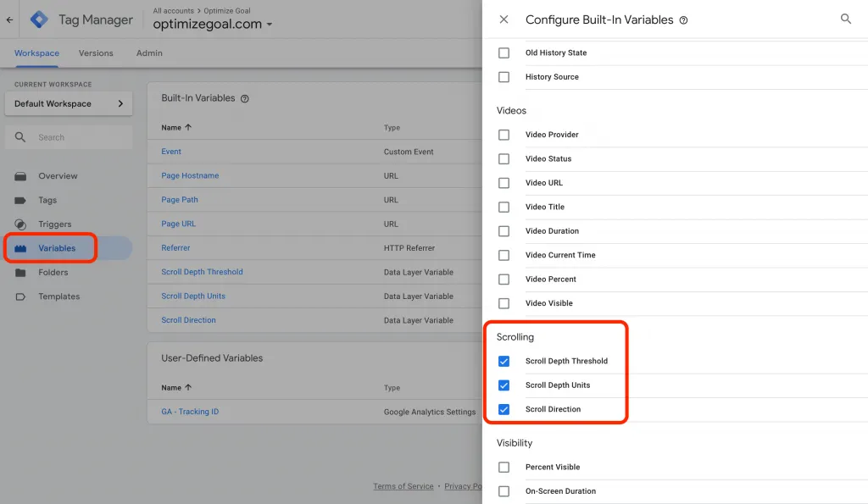Enable the Percent Visible checkbox
The height and width of the screenshot is (504, 868).
coord(504,467)
